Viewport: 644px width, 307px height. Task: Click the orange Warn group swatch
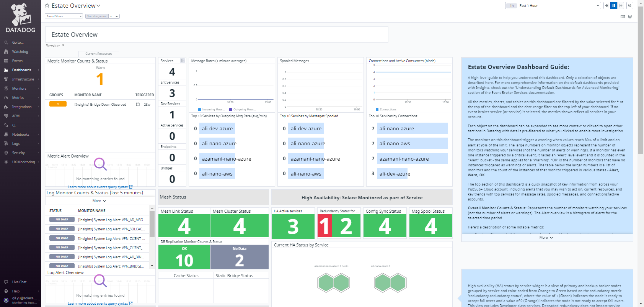58,104
